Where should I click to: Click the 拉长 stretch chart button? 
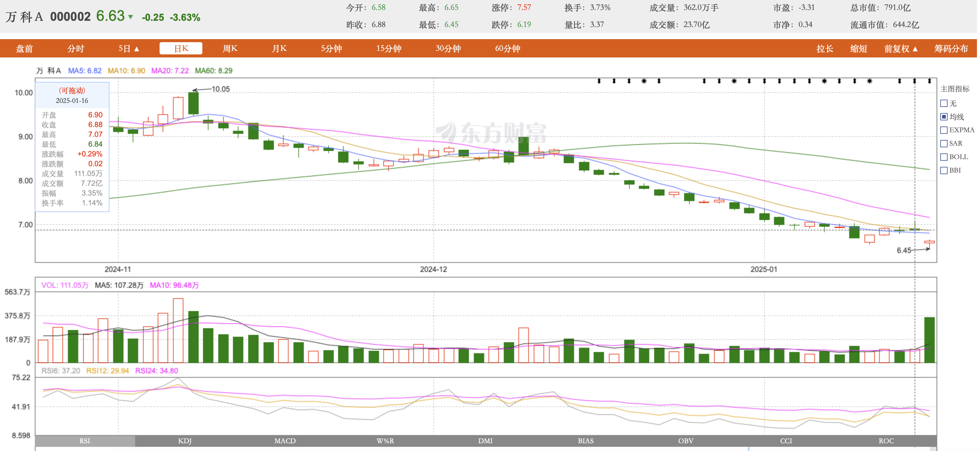[824, 49]
